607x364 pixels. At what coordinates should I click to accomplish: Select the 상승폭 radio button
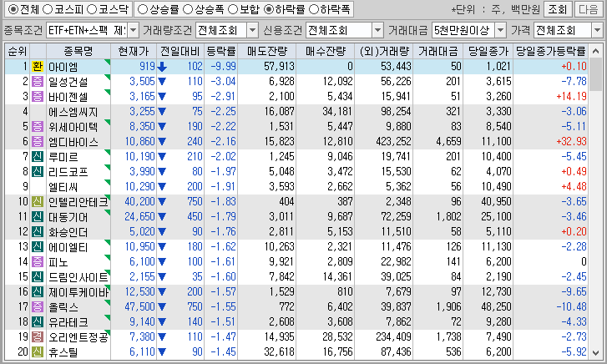pos(187,9)
